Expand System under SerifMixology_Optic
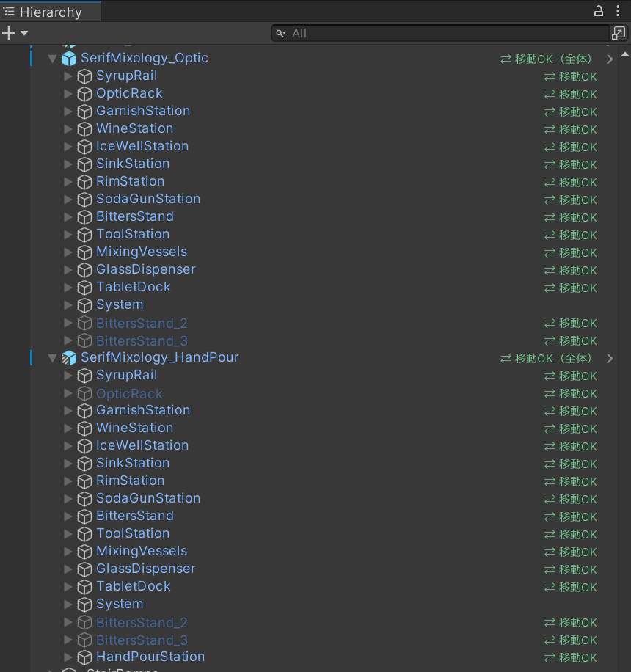The height and width of the screenshot is (672, 631). (x=68, y=304)
